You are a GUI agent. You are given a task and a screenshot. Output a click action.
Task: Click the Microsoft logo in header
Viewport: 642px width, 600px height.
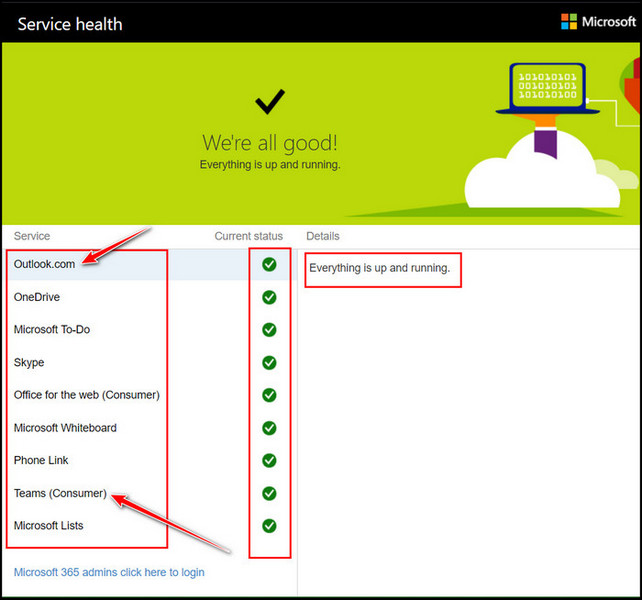point(598,22)
